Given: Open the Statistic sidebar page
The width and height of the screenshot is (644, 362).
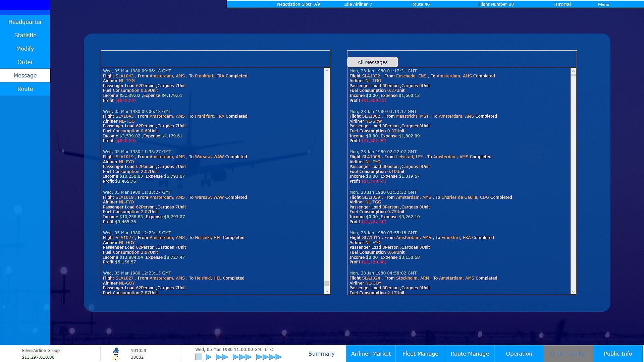Looking at the screenshot, I should click(x=25, y=35).
